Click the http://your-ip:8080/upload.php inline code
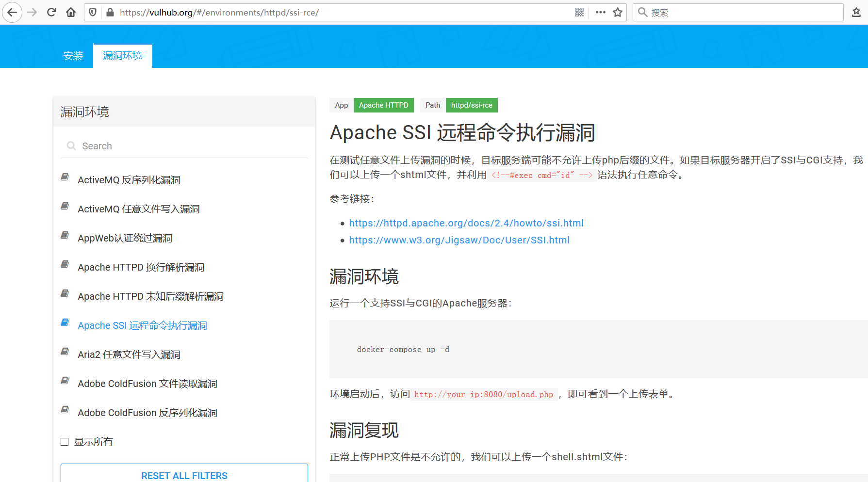The height and width of the screenshot is (482, 868). 484,394
